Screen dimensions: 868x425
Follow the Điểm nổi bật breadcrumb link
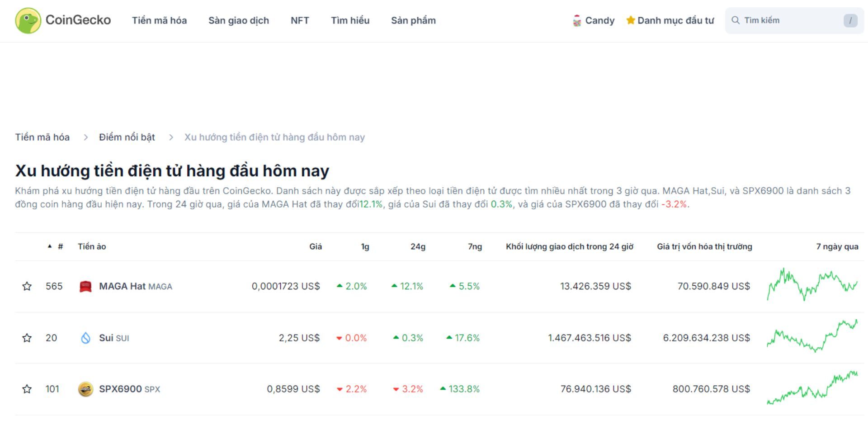(127, 137)
